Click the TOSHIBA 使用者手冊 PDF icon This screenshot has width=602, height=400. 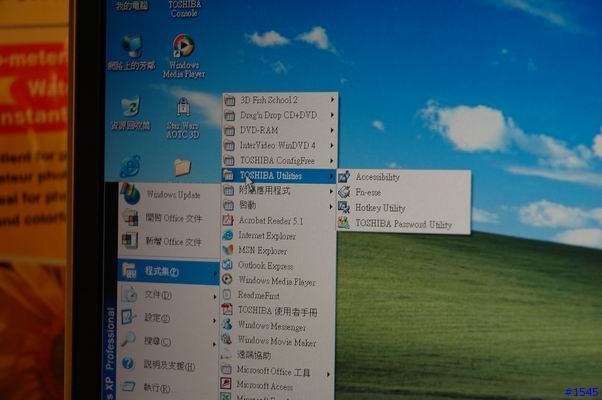[227, 309]
